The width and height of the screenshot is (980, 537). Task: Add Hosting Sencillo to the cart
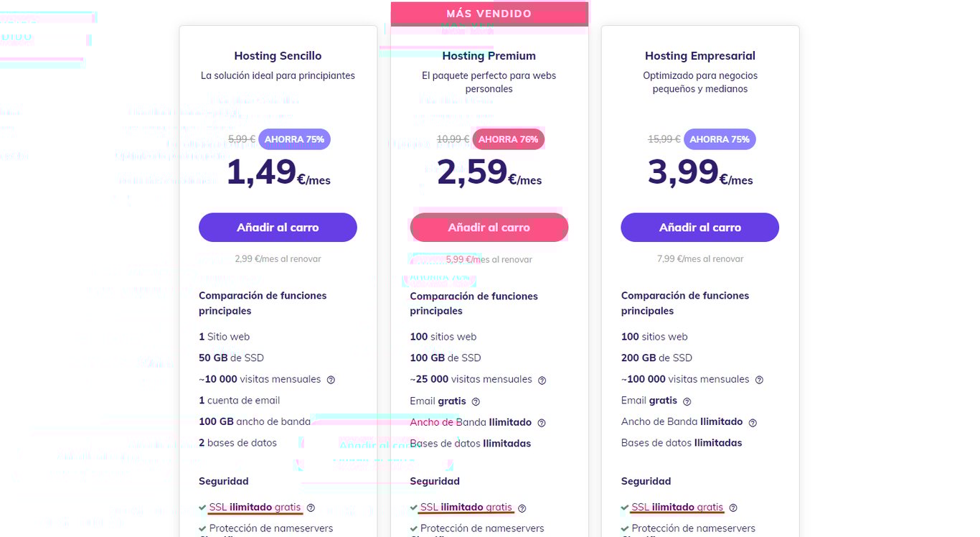278,228
